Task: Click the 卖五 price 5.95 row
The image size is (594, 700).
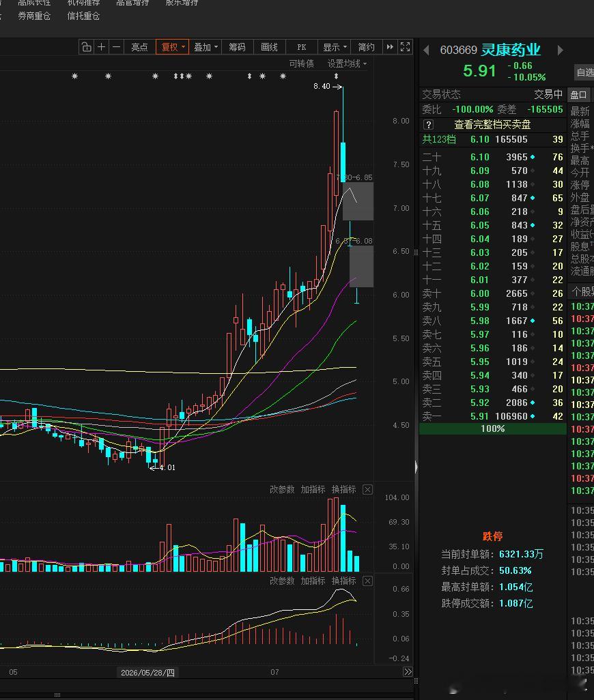Action: click(x=493, y=362)
